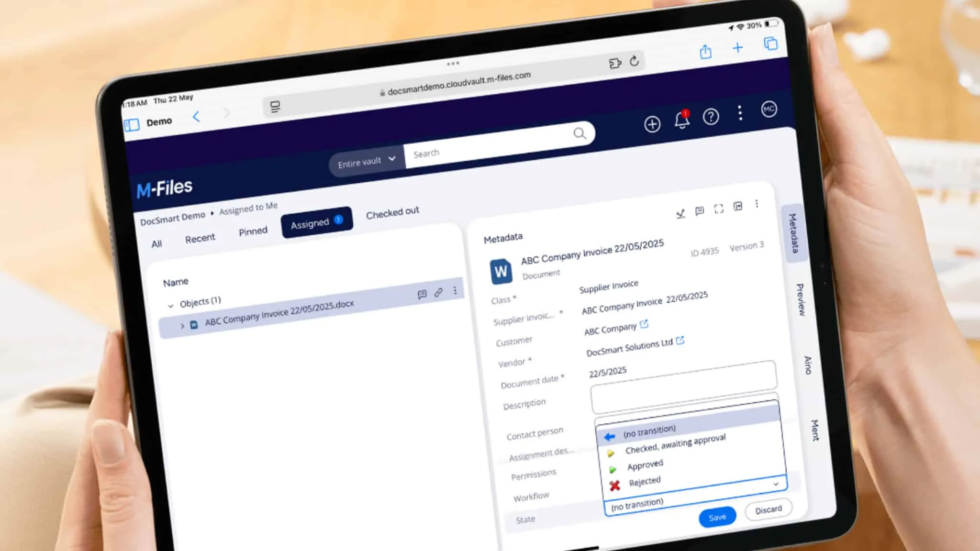Click the Contact person property label
The height and width of the screenshot is (551, 980).
point(535,433)
